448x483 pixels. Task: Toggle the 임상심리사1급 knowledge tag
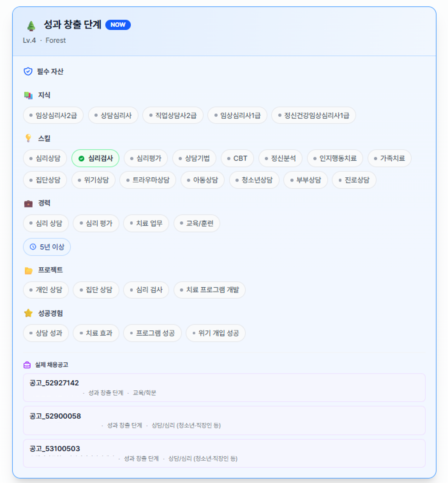[237, 115]
